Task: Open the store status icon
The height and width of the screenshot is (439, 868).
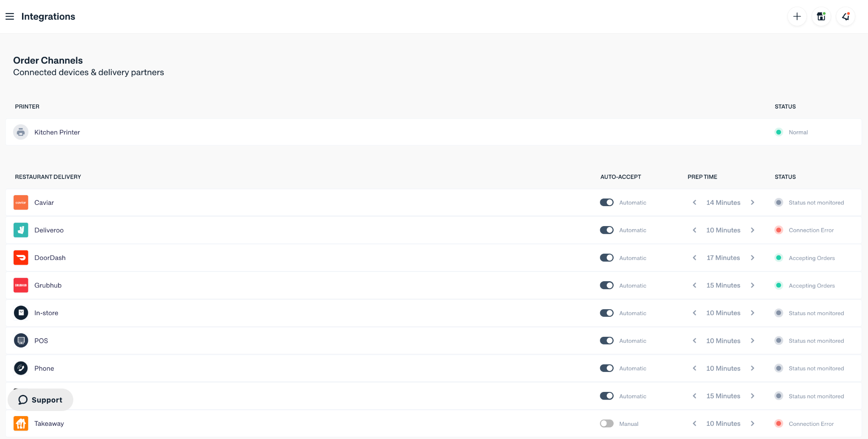Action: pos(821,17)
